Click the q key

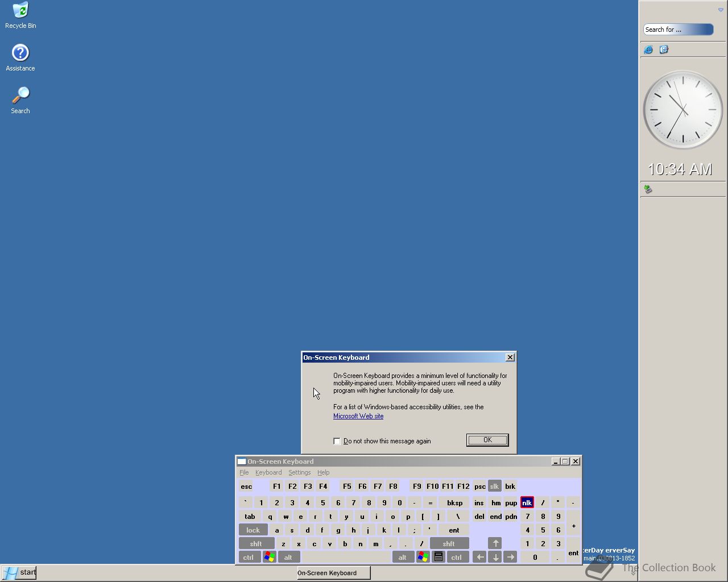point(270,516)
